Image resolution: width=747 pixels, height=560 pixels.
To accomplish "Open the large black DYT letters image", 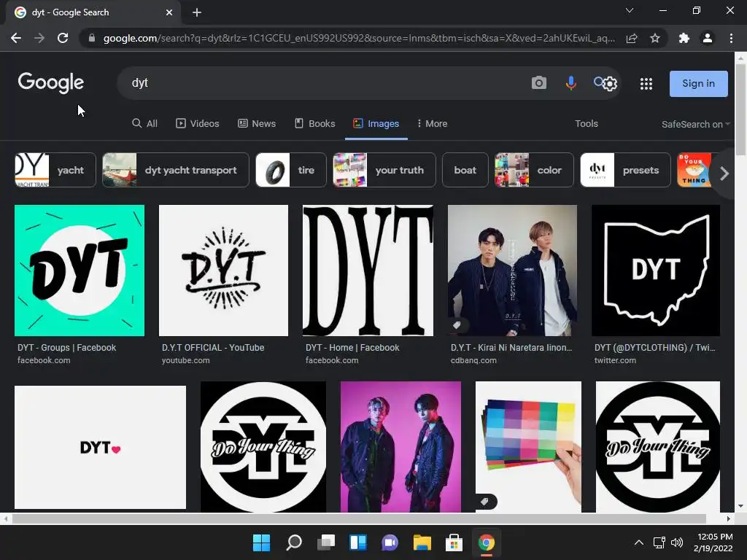I will (x=368, y=271).
